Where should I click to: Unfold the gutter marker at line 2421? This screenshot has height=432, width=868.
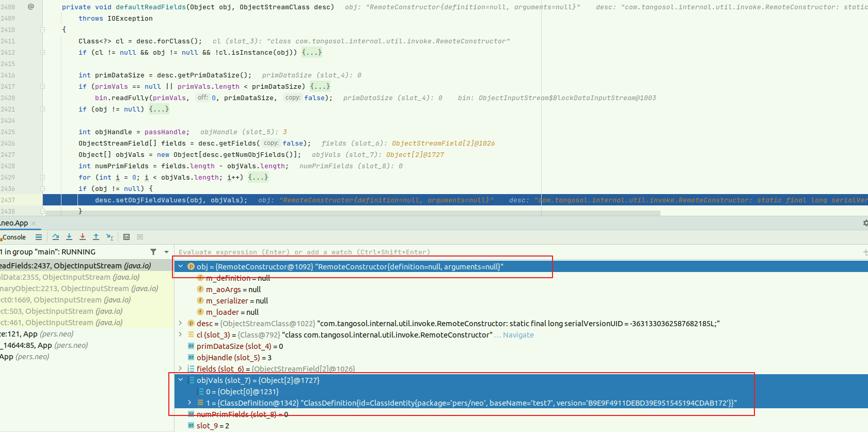pos(42,109)
